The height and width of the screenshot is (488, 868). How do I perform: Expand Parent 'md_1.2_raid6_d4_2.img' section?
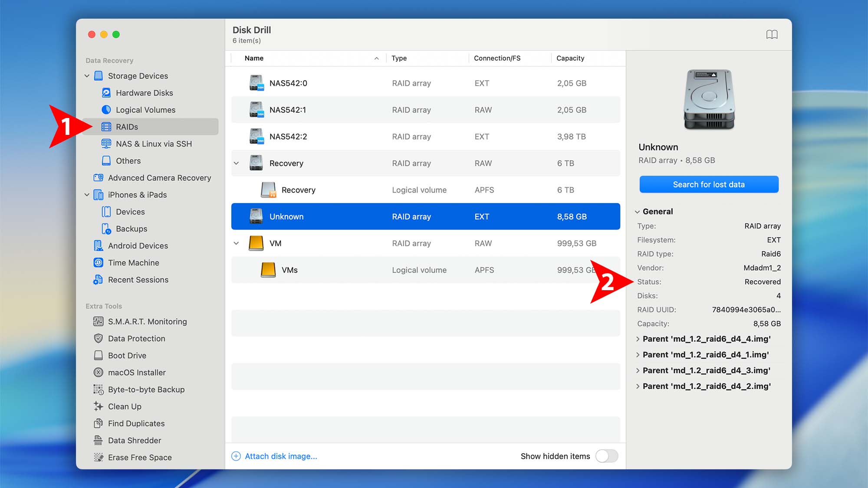[x=638, y=386]
